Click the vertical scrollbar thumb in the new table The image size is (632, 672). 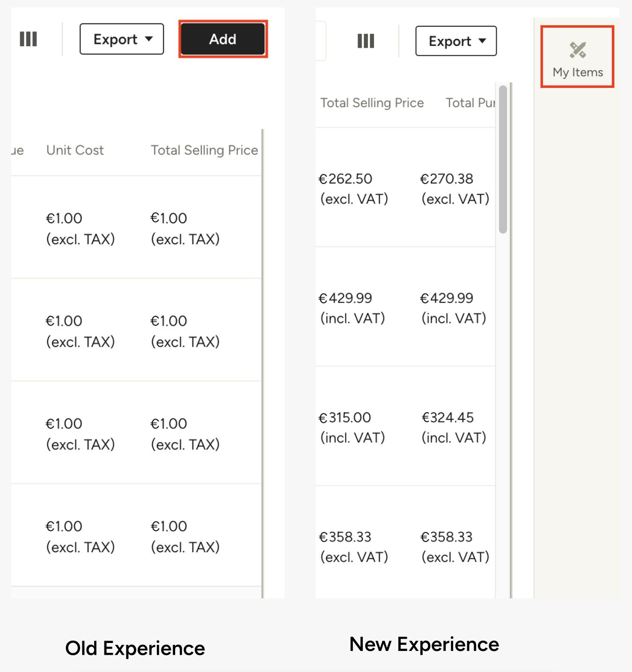pos(503,159)
